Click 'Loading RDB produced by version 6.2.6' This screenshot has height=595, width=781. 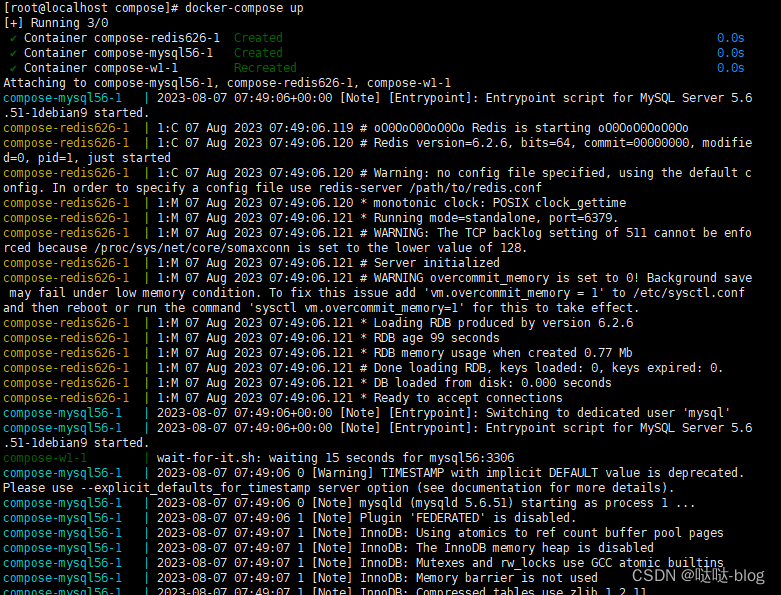(x=503, y=323)
